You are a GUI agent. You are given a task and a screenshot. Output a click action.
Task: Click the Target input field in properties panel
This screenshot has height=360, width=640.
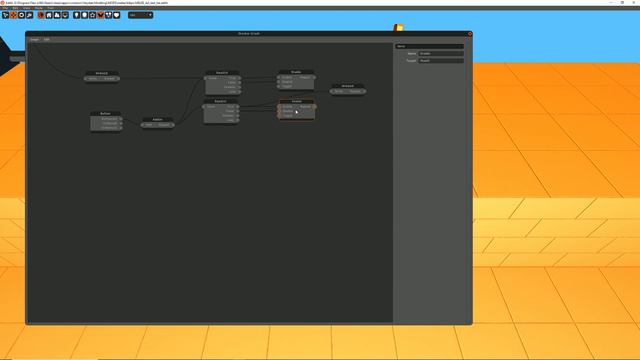(x=441, y=60)
